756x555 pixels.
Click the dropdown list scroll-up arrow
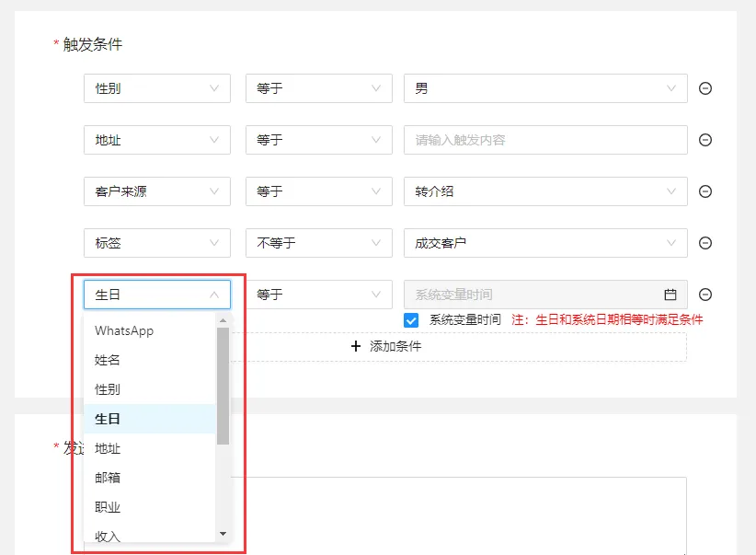click(x=223, y=320)
